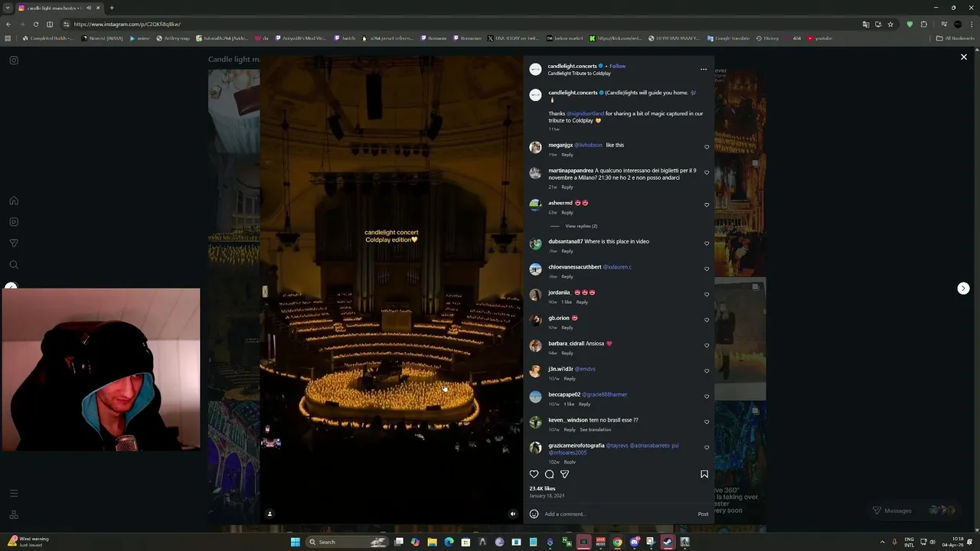This screenshot has width=980, height=551.
Task: Open the post's three-dot options menu
Action: tap(704, 70)
